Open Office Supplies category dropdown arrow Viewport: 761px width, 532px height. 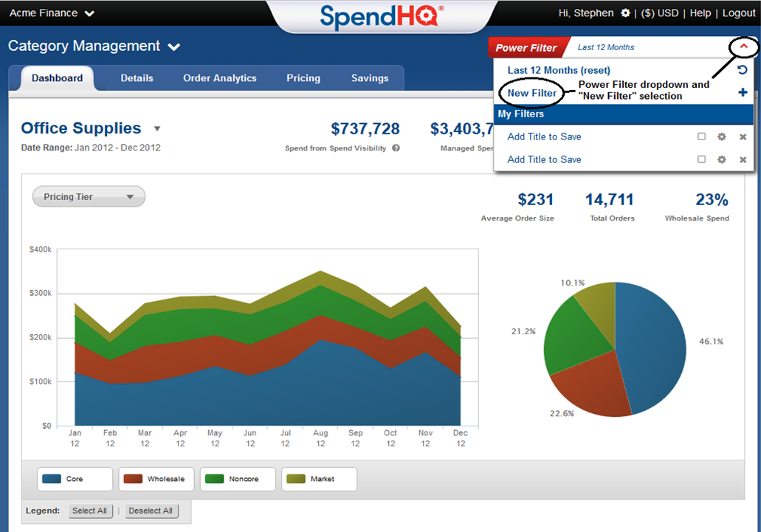click(x=156, y=128)
